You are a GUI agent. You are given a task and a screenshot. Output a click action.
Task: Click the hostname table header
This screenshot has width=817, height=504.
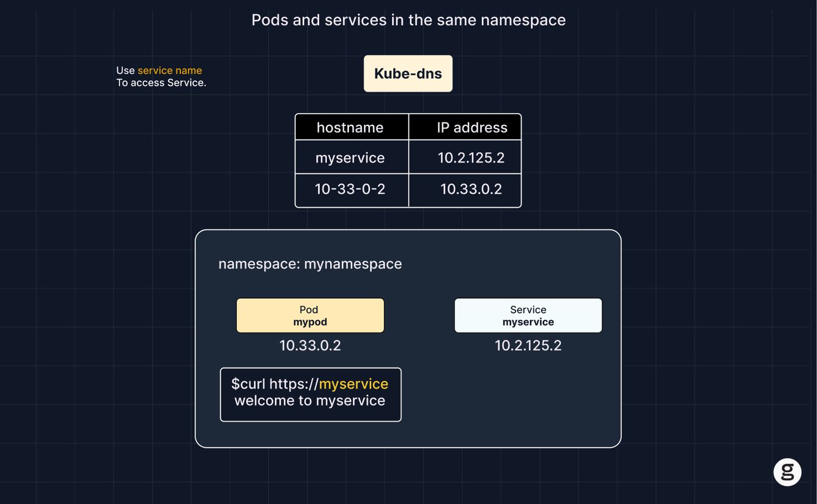click(x=352, y=127)
